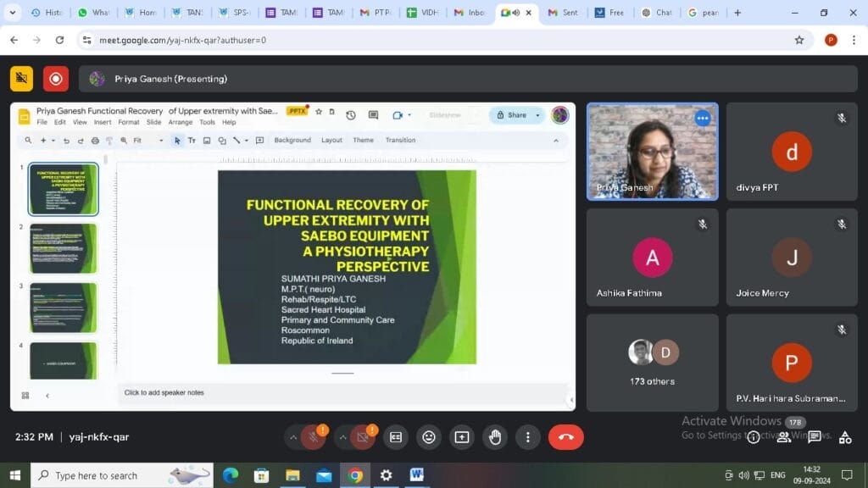Click the red recording indicator icon
The height and width of the screenshot is (488, 868).
(56, 79)
